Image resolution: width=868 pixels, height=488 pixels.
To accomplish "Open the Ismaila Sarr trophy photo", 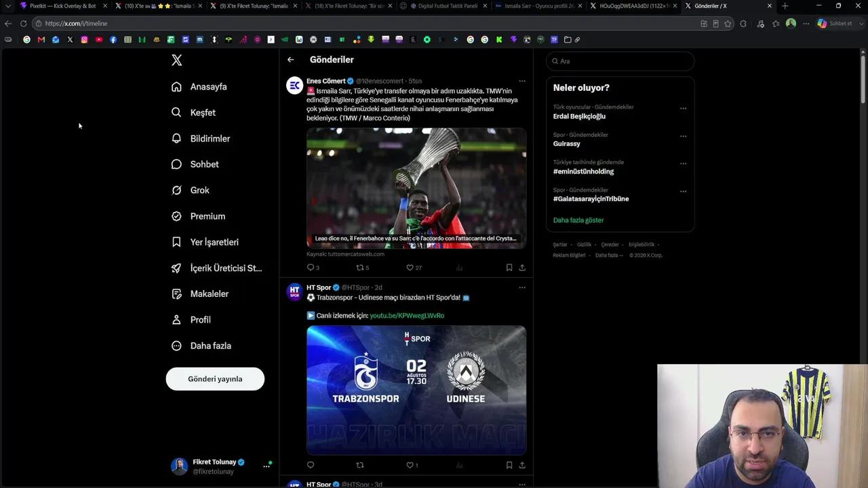I will click(416, 188).
